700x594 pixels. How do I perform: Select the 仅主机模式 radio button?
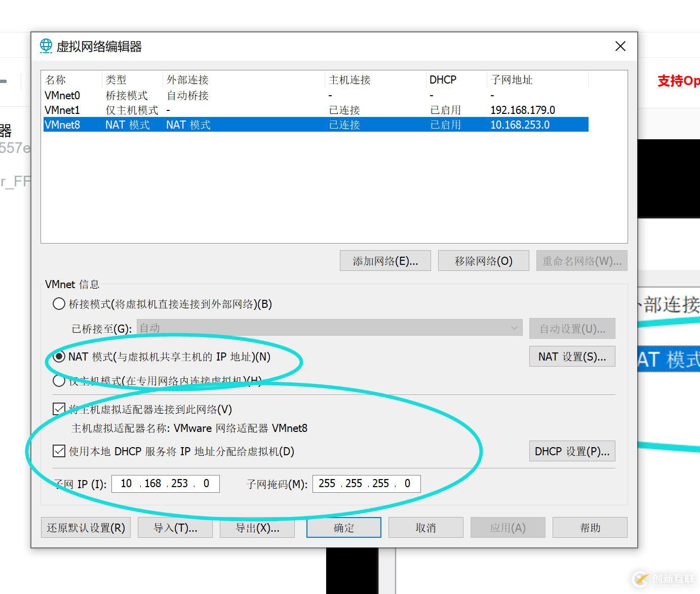58,380
